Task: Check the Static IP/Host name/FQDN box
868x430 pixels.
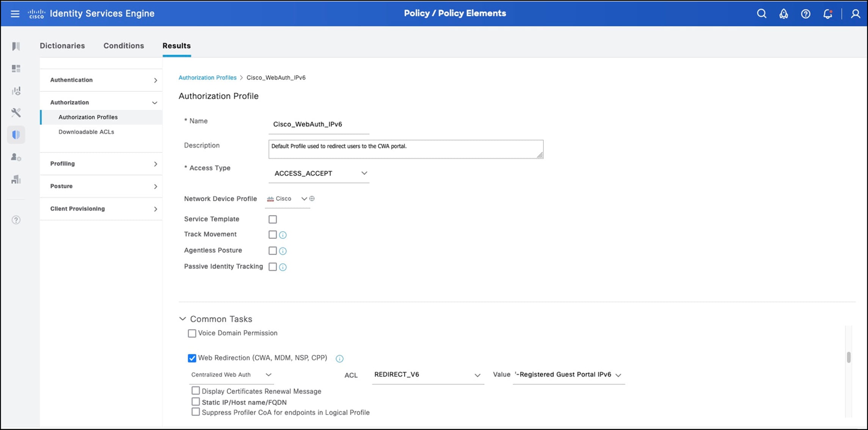Action: tap(196, 401)
